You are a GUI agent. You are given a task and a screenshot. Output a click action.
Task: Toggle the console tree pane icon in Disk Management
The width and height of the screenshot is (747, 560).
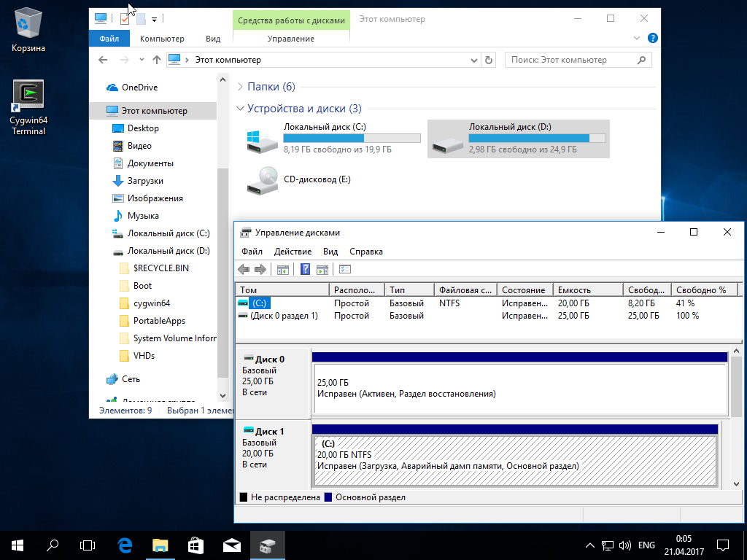[283, 270]
